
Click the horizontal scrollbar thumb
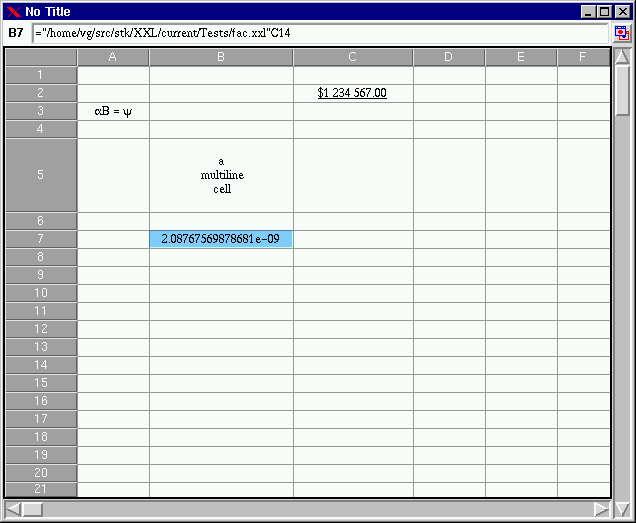click(x=33, y=509)
